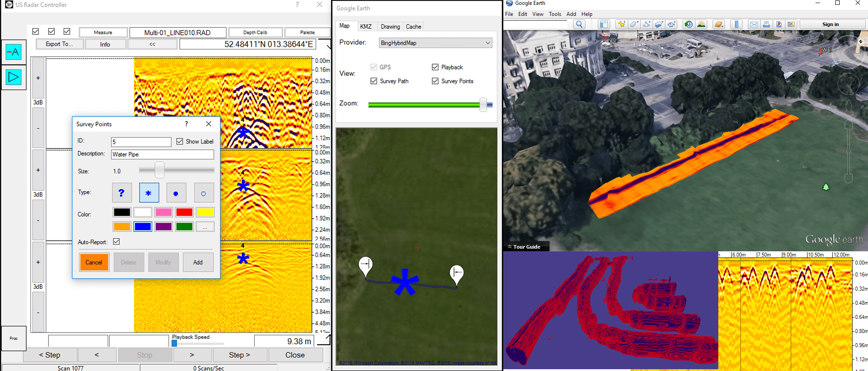The height and width of the screenshot is (371, 868).
Task: Select the asterisk survey point type
Action: coord(149,193)
